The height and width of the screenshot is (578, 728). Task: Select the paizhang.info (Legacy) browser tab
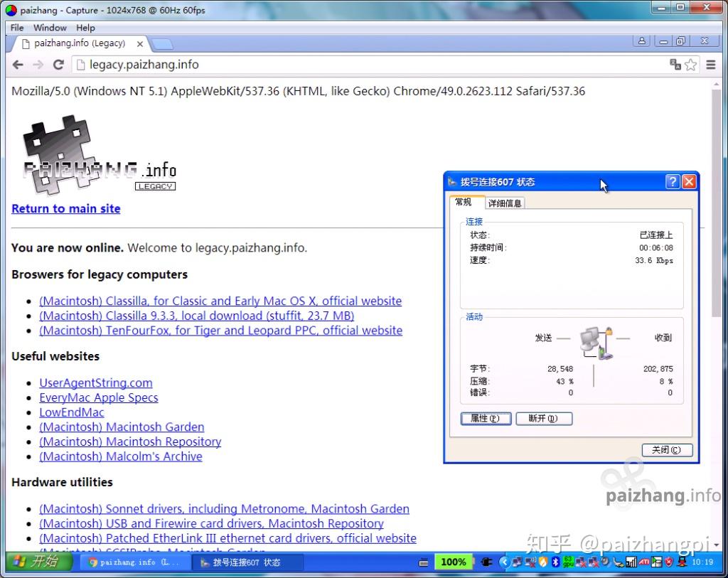coord(79,43)
